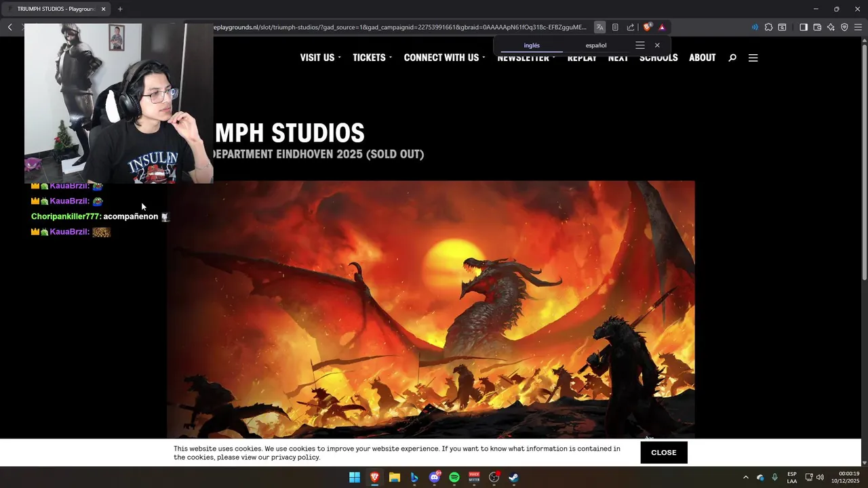Open Leo AI sparkle icon
This screenshot has height=488, width=868.
(x=831, y=27)
